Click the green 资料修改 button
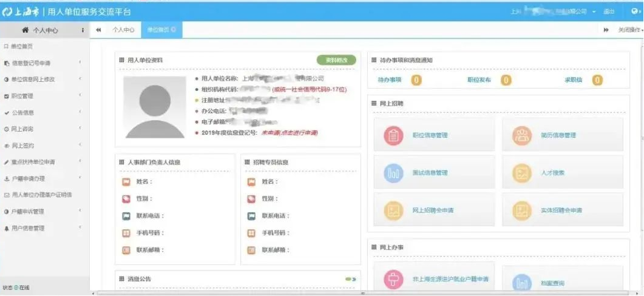Viewport: 644px width, 296px height. tap(336, 60)
